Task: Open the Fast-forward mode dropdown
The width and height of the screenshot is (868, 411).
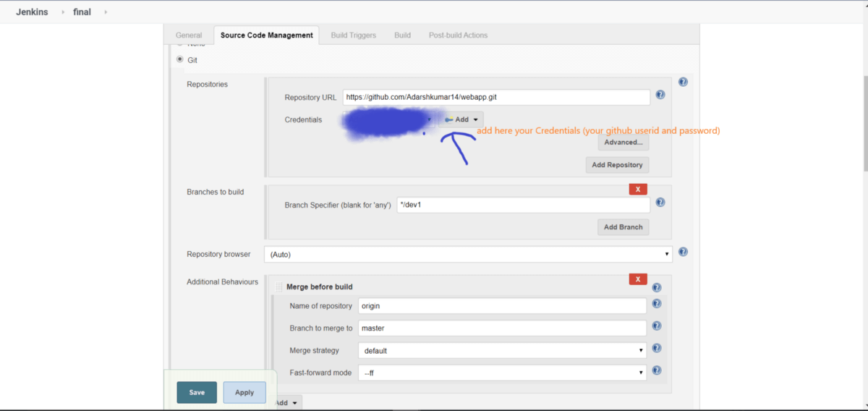Action: 502,373
